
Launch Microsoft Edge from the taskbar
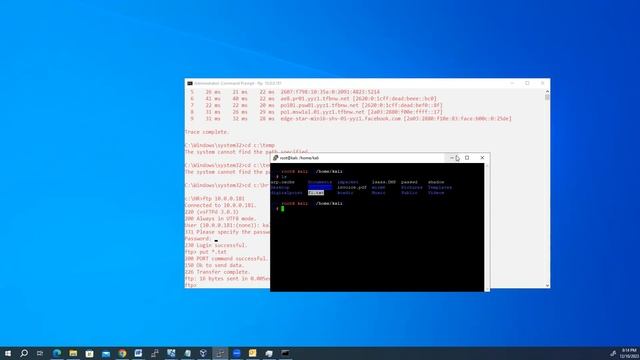[x=57, y=353]
